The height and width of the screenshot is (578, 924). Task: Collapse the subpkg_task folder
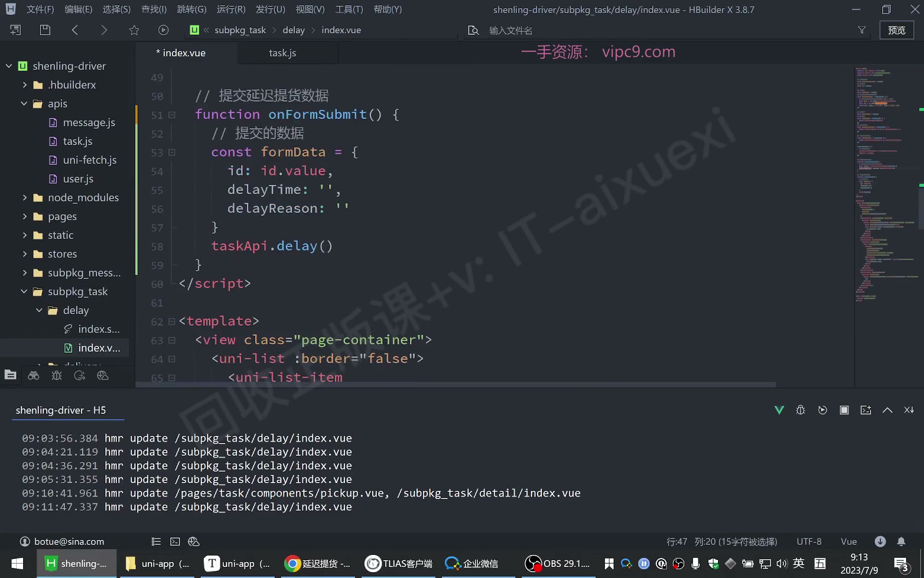pos(24,291)
